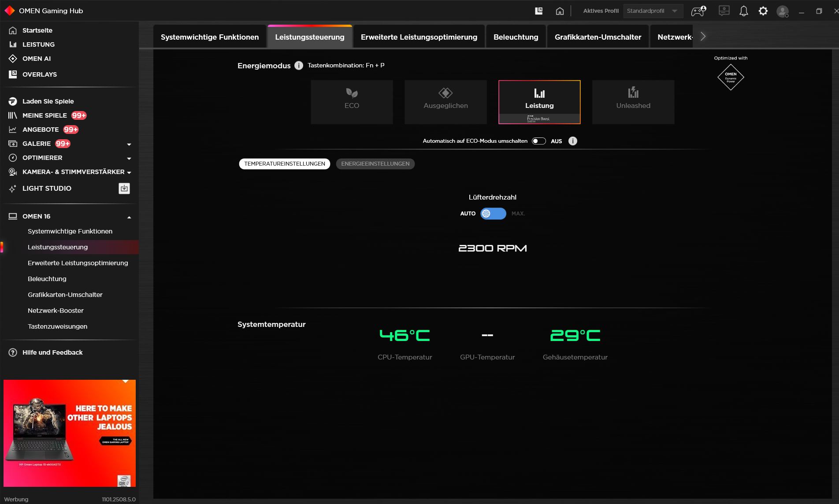Viewport: 839px width, 504px height.
Task: Click the OMEN laptop advertisement banner
Action: (x=70, y=433)
